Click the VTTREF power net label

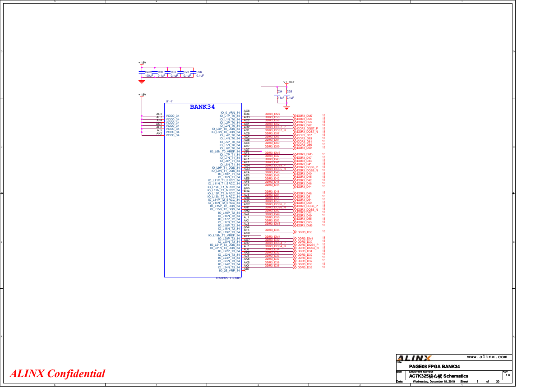[289, 82]
